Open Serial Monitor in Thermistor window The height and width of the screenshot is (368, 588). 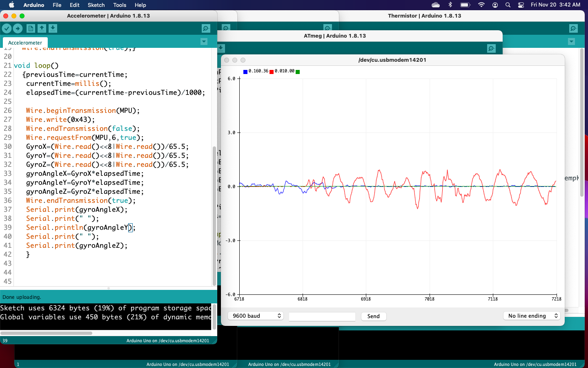573,28
